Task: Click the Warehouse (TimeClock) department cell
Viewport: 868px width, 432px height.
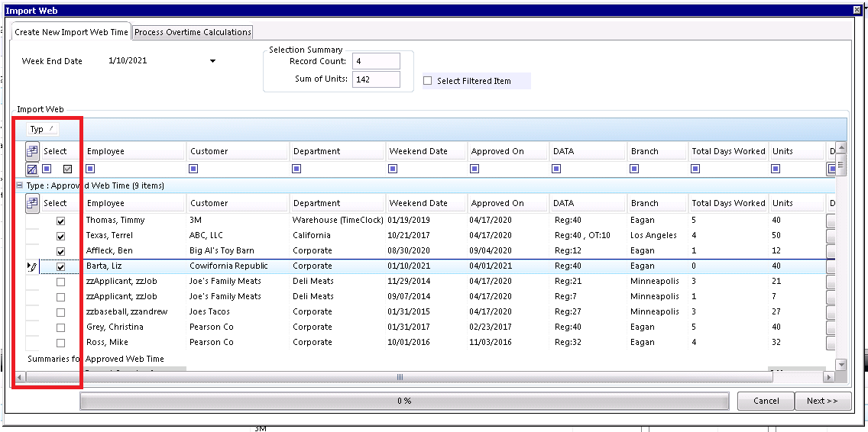Action: [338, 220]
